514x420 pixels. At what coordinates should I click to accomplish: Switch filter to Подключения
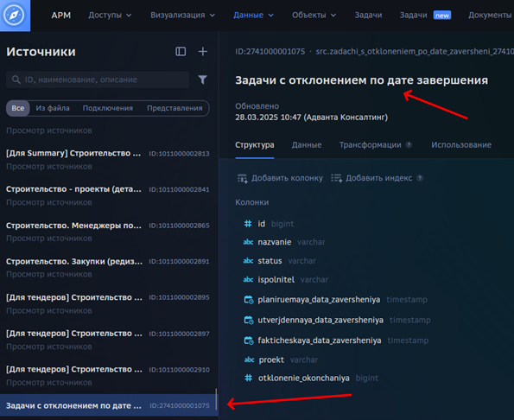[108, 108]
